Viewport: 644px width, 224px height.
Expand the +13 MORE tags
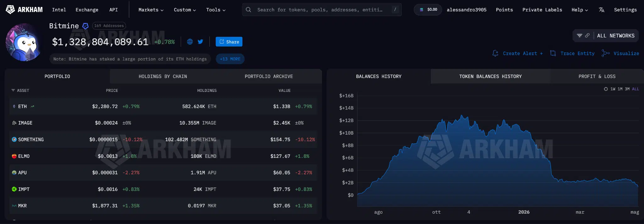click(x=230, y=59)
